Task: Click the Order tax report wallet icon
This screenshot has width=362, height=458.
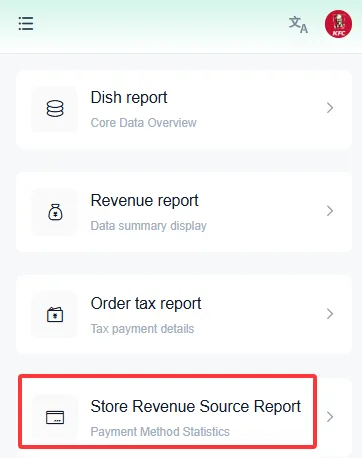Action: (x=55, y=314)
